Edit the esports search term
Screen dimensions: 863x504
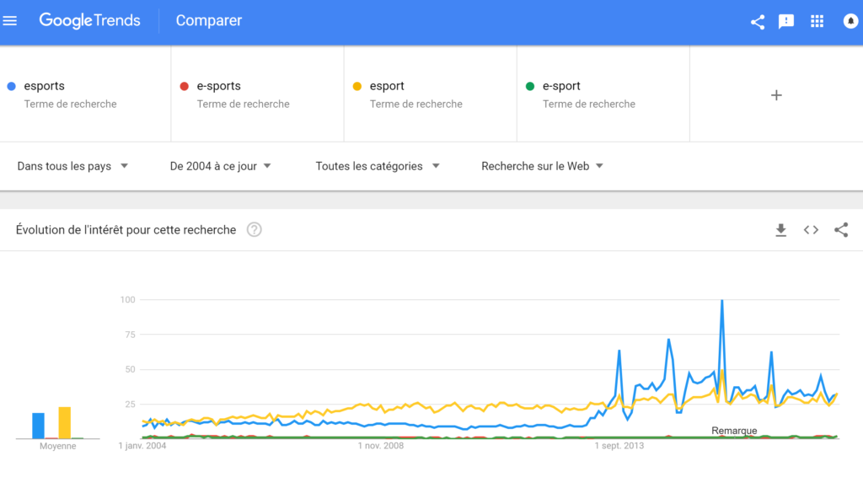tap(85, 94)
